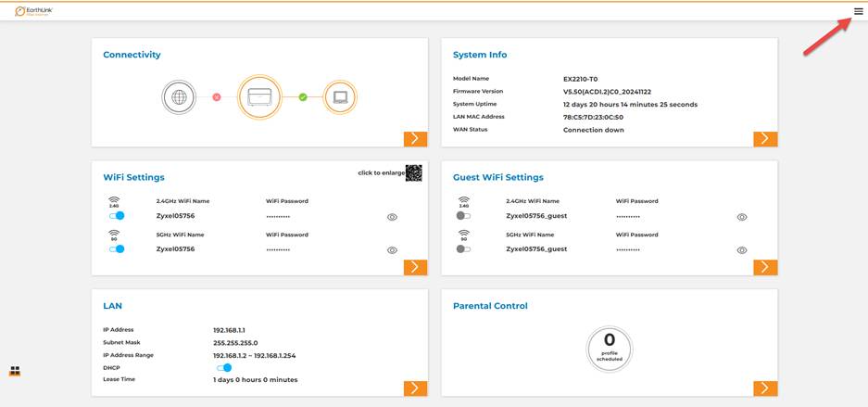Click lease time '1 days 0 hours 0 minutes'
868x407 pixels.
click(x=255, y=380)
